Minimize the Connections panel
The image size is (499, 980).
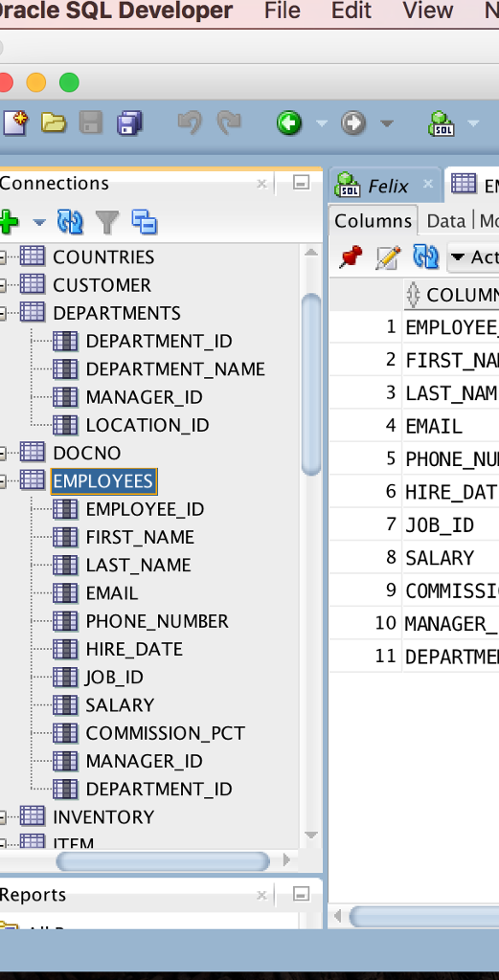pos(302,183)
